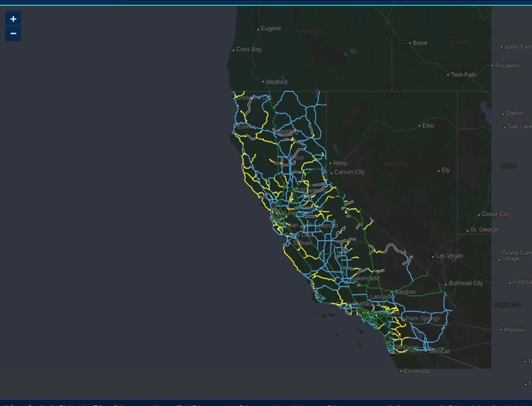The image size is (532, 406).
Task: Select the Elko city label
Action: 428,126
